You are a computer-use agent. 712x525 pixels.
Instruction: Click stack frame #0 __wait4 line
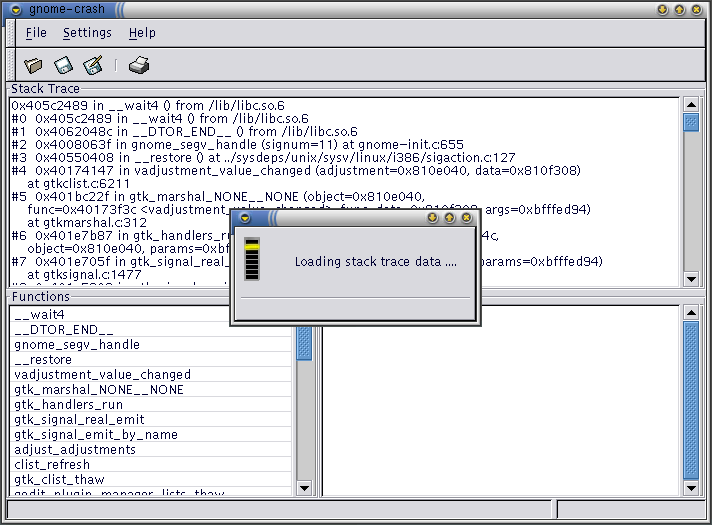(160, 119)
